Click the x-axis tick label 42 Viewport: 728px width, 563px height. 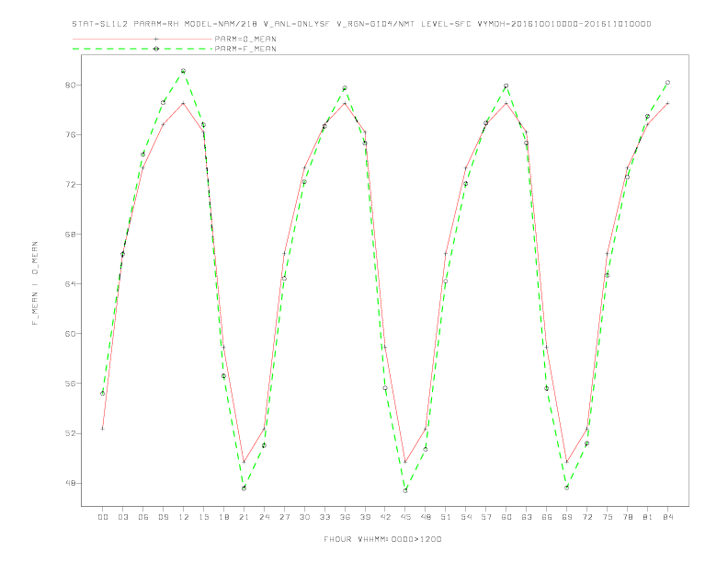pyautogui.click(x=385, y=517)
